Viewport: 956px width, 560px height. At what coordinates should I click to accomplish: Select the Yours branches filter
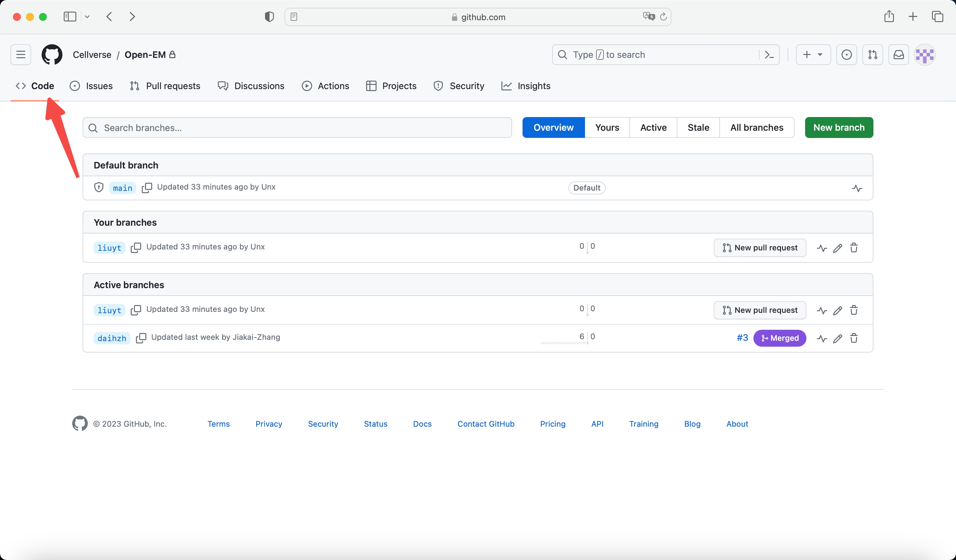pyautogui.click(x=607, y=127)
